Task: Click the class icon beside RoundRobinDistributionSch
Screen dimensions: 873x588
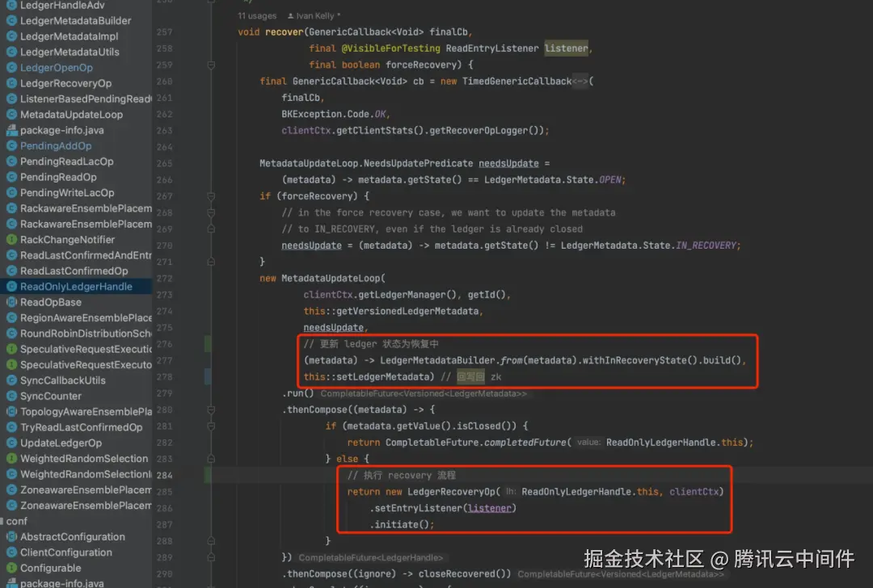Action: point(11,334)
